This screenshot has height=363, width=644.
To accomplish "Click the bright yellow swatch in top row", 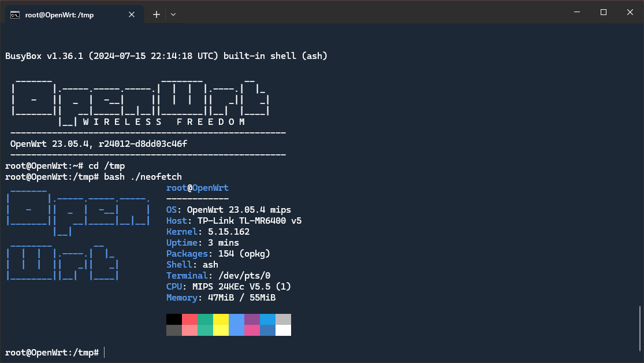I will click(221, 320).
